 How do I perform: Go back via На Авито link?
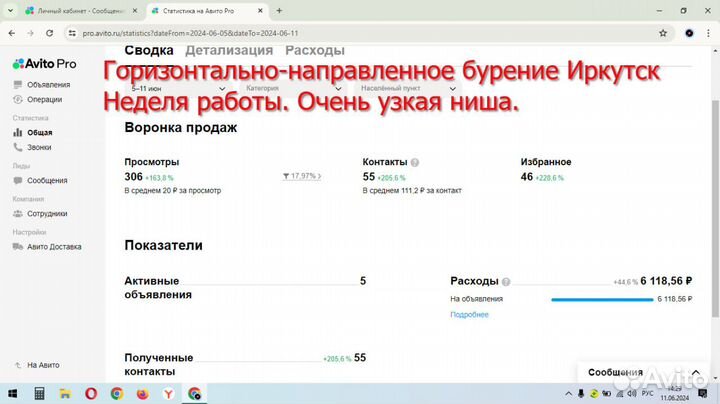[x=43, y=365]
